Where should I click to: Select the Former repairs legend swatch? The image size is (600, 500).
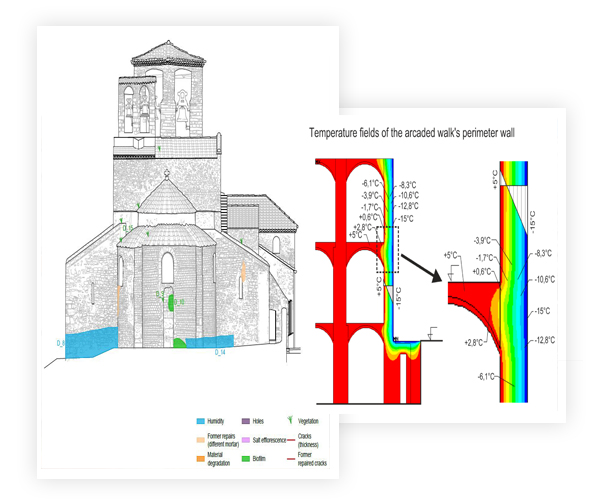click(x=199, y=440)
